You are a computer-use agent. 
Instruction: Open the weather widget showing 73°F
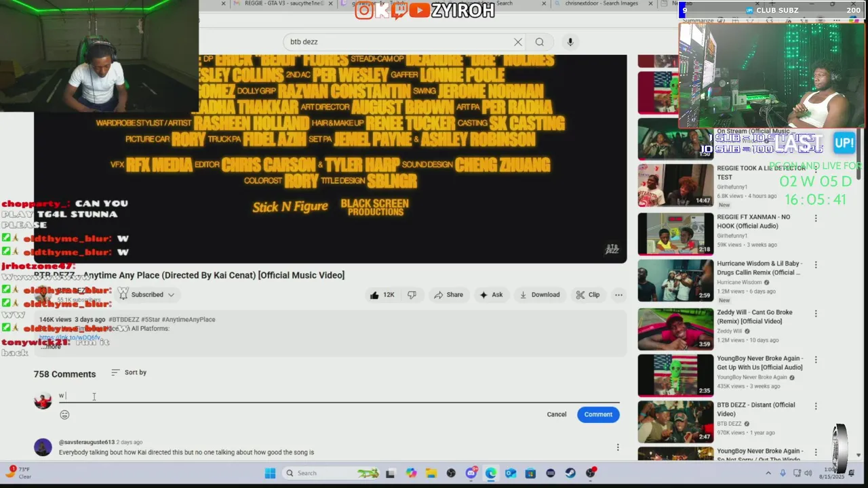[19, 472]
